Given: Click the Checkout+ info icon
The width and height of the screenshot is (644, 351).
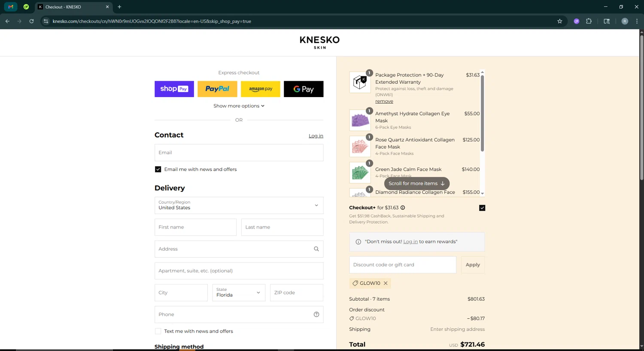Looking at the screenshot, I should [x=403, y=208].
